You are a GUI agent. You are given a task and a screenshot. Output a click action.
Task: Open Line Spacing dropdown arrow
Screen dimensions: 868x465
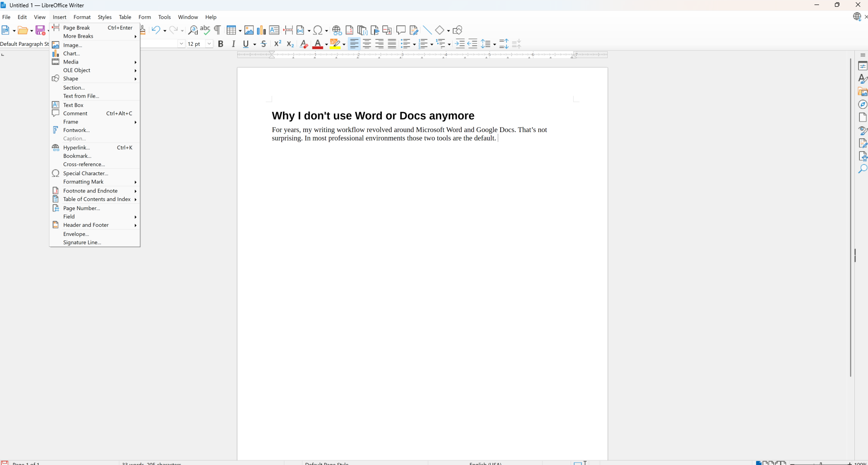pyautogui.click(x=494, y=44)
